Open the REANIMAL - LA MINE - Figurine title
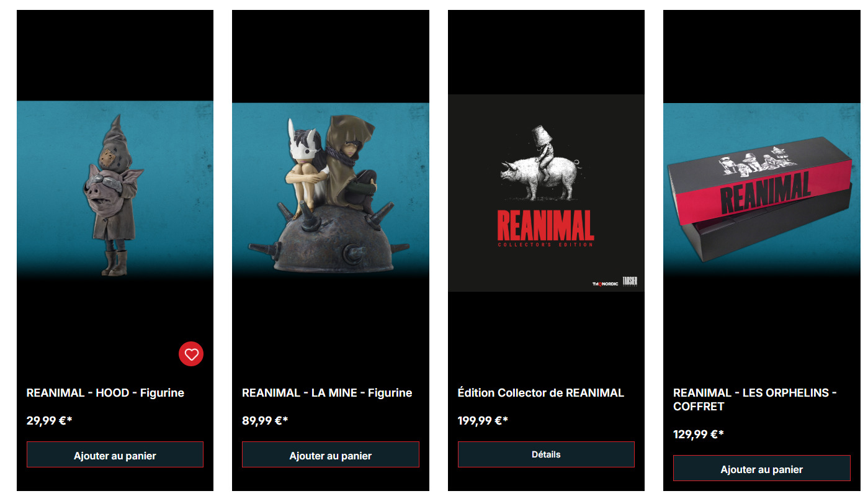This screenshot has width=868, height=496. pos(327,393)
